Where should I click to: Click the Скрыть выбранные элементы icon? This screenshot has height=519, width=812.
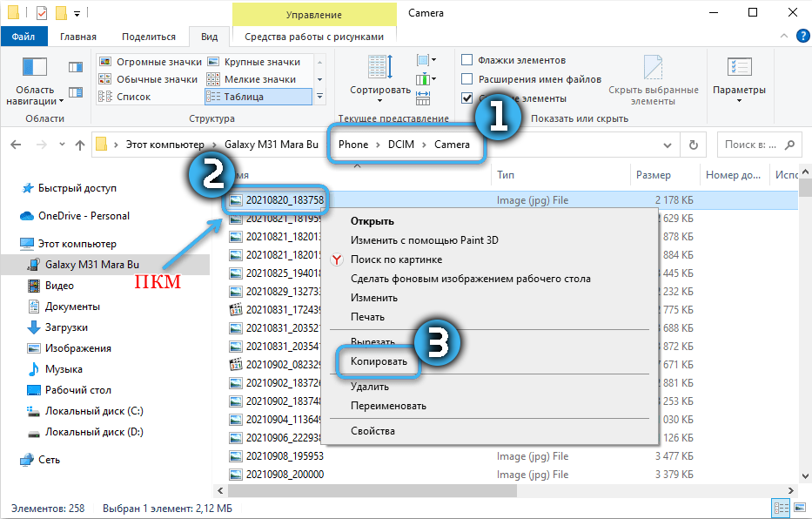click(x=653, y=68)
